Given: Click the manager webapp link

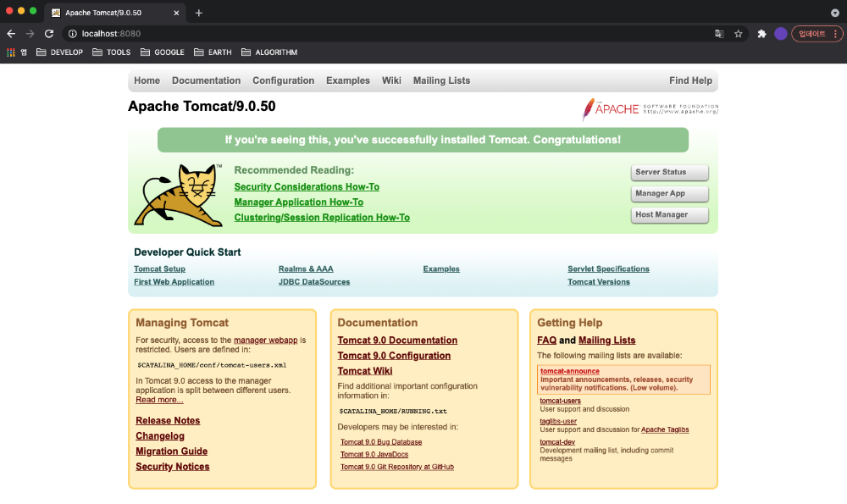Looking at the screenshot, I should click(266, 340).
